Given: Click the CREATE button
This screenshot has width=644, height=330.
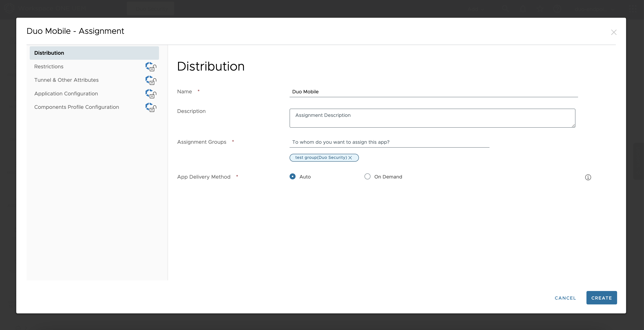Looking at the screenshot, I should (x=602, y=298).
